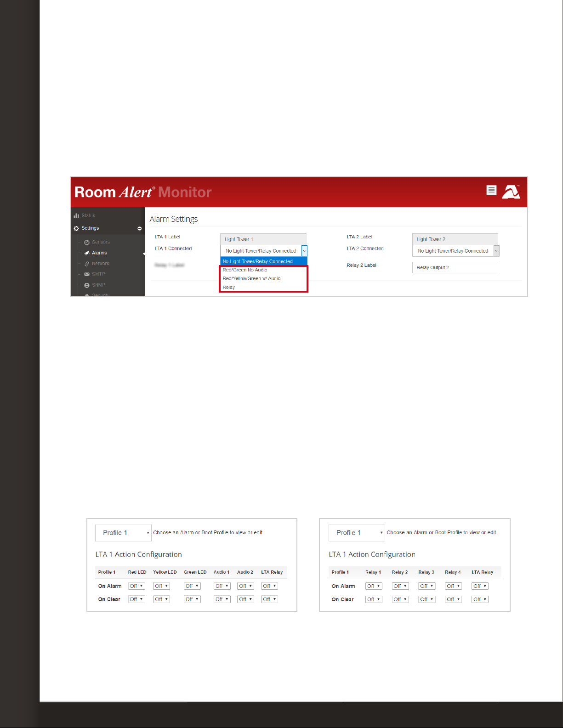Open Relay 1 On Alarm dropdown
Viewport: 563px width, 728px height.
point(374,586)
